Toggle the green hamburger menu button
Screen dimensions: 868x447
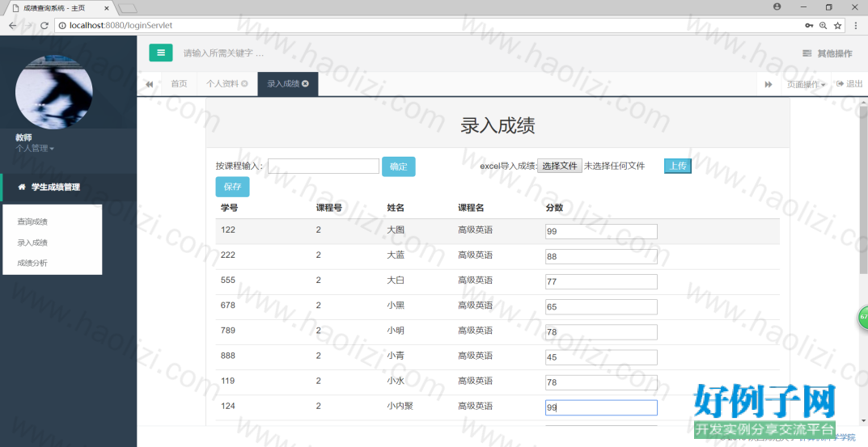160,53
